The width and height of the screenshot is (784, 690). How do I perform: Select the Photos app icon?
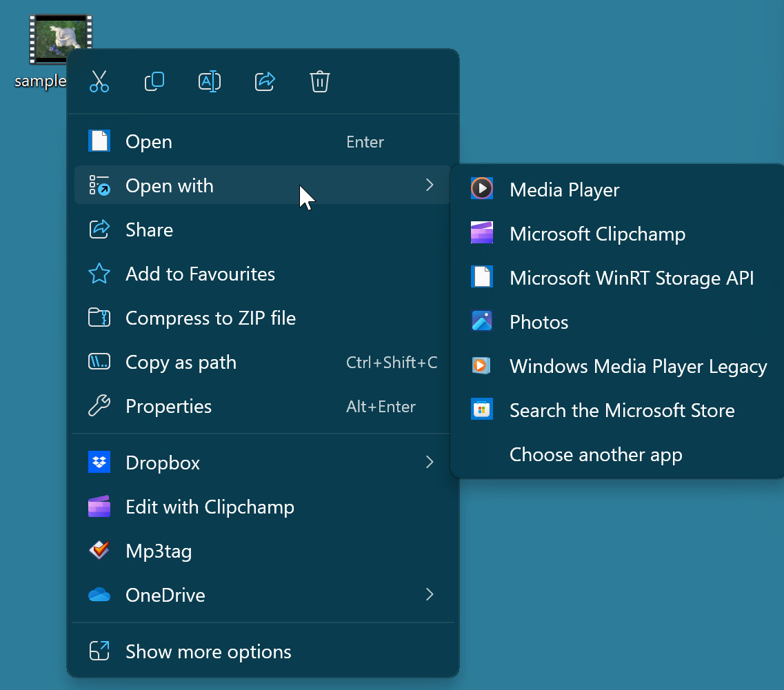pyautogui.click(x=481, y=321)
